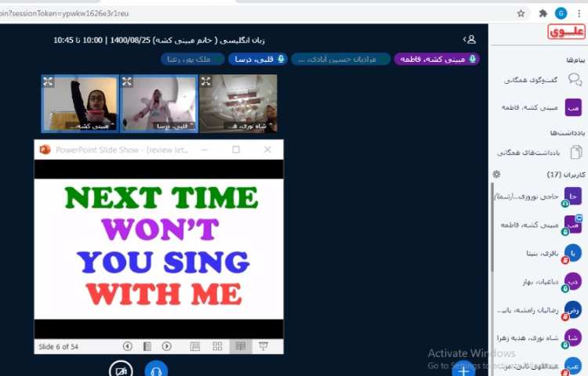Click the Alavi red logo

click(566, 32)
